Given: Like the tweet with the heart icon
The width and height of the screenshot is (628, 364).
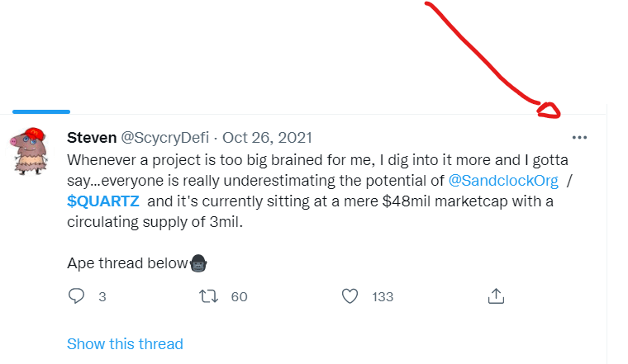Looking at the screenshot, I should 350,295.
